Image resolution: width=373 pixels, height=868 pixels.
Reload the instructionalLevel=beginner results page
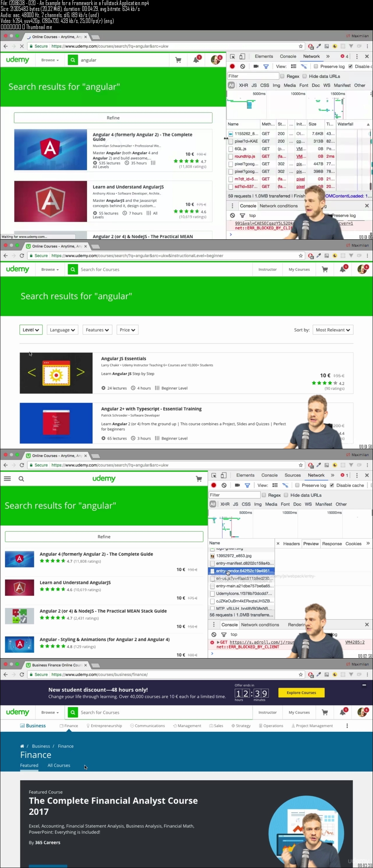tap(22, 256)
